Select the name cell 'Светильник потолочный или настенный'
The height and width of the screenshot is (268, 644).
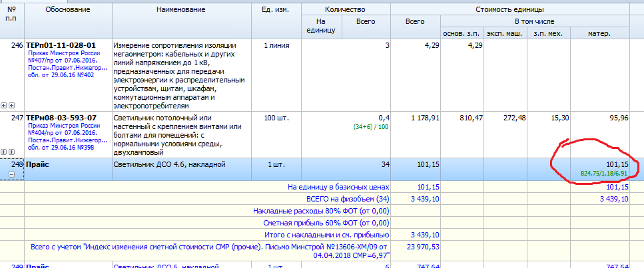(181, 134)
